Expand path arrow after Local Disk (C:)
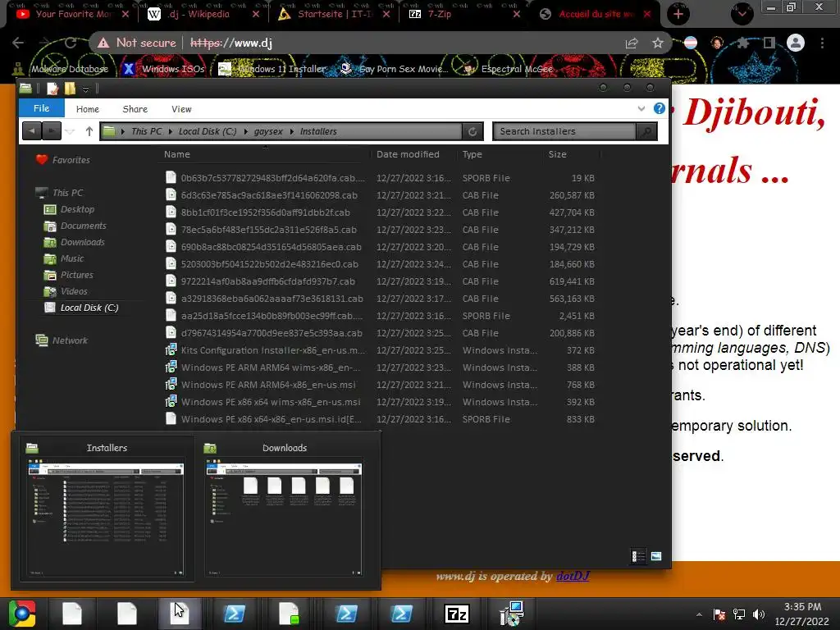Viewport: 840px width, 630px height. point(246,131)
